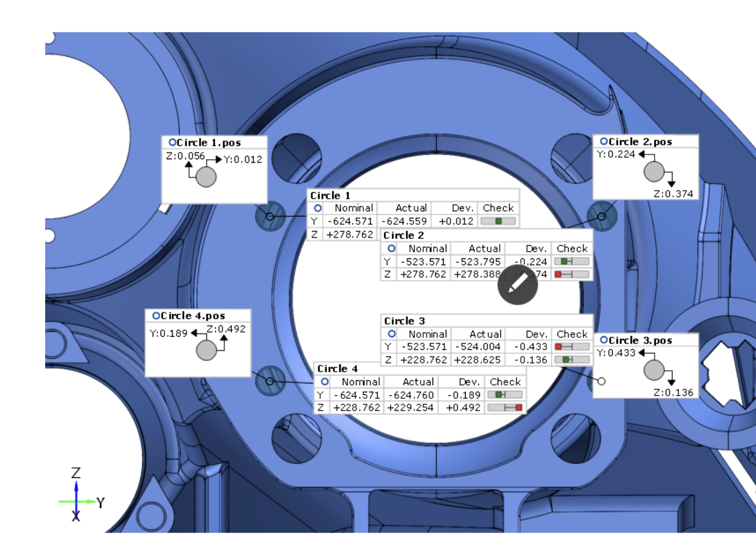Screen dimensions: 756x542
Task: Click the pencil edit icon
Action: (518, 285)
